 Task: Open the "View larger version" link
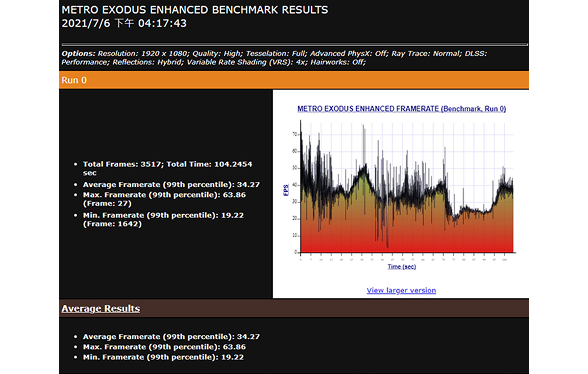pyautogui.click(x=401, y=290)
